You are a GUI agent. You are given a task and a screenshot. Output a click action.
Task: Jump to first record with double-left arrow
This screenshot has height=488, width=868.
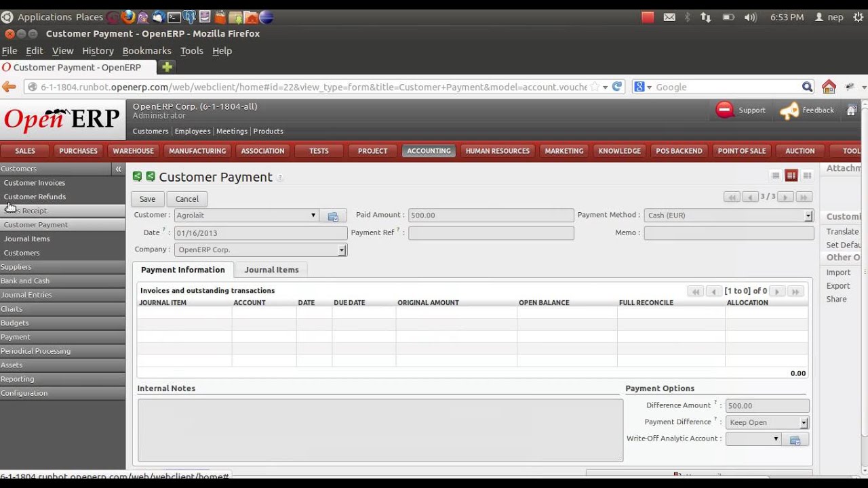click(732, 197)
